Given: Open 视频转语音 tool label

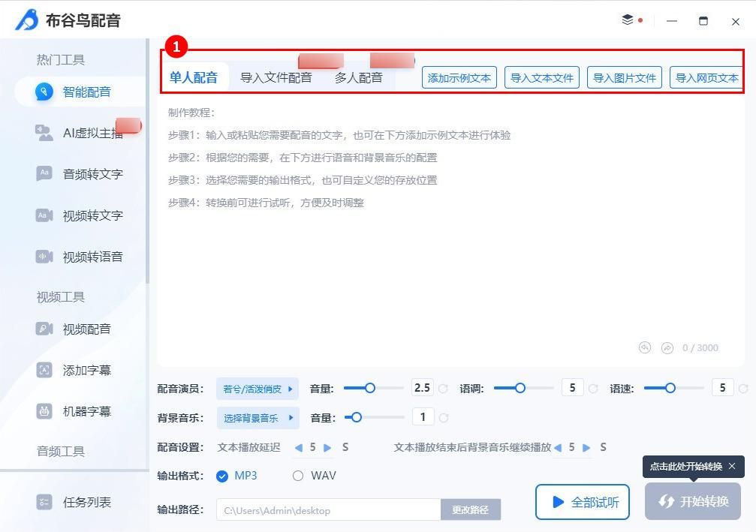Looking at the screenshot, I should (x=93, y=257).
